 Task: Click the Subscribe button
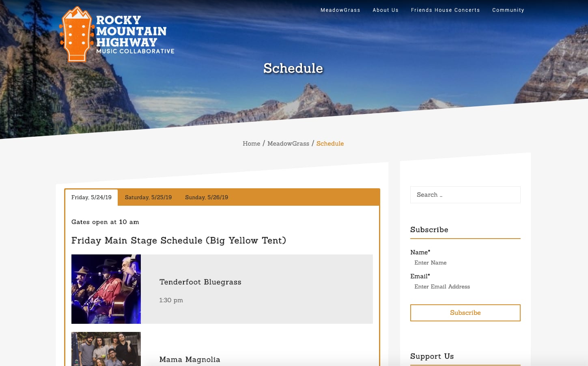[465, 313]
